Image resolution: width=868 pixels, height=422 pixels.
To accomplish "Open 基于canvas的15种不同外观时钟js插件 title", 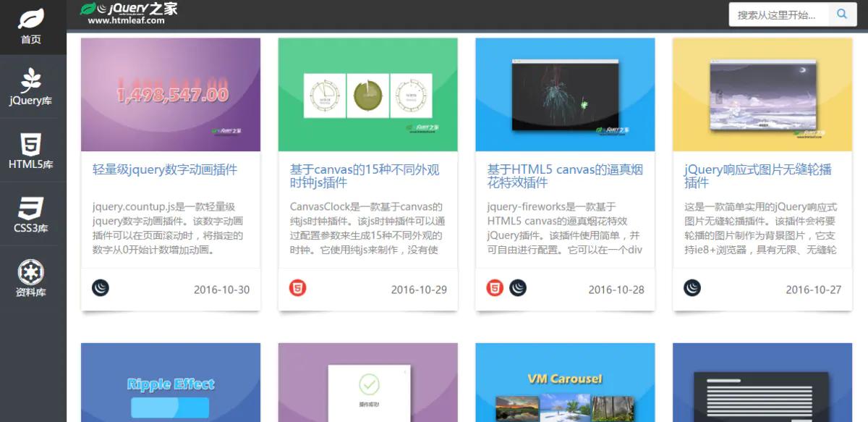I will [x=365, y=177].
